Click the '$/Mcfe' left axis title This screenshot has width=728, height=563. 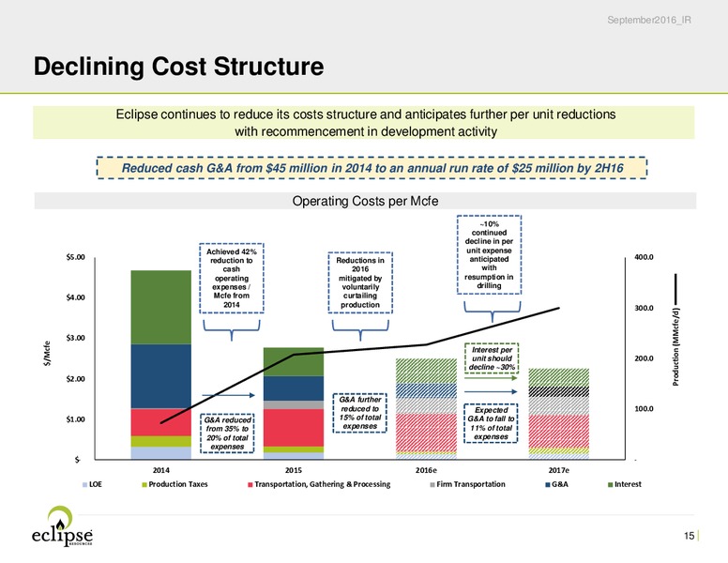47,353
